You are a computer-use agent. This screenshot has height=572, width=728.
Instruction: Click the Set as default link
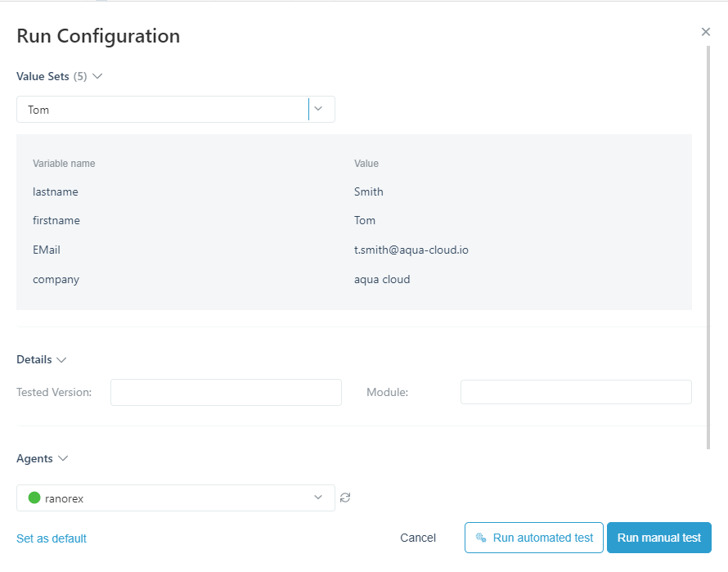pos(52,538)
